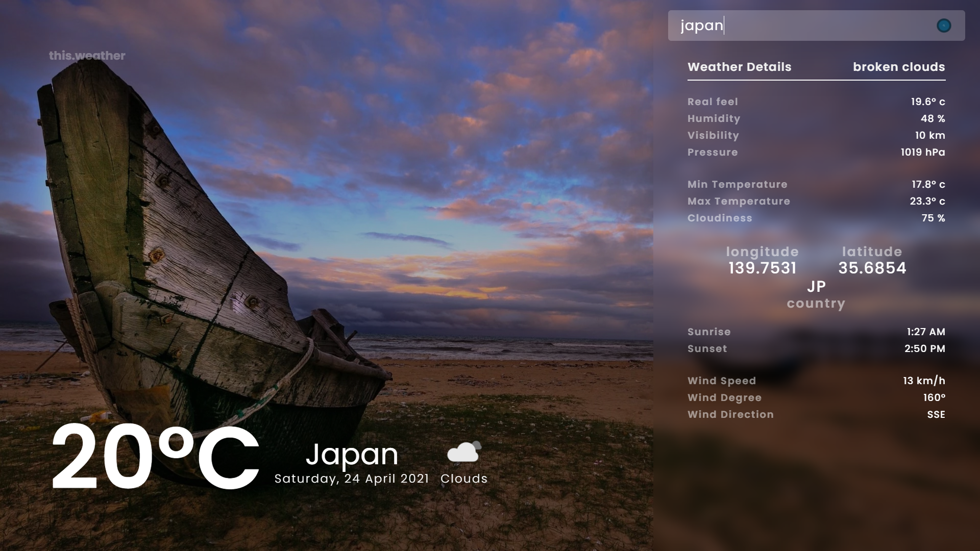Select the Japan city name heading
980x551 pixels.
352,454
